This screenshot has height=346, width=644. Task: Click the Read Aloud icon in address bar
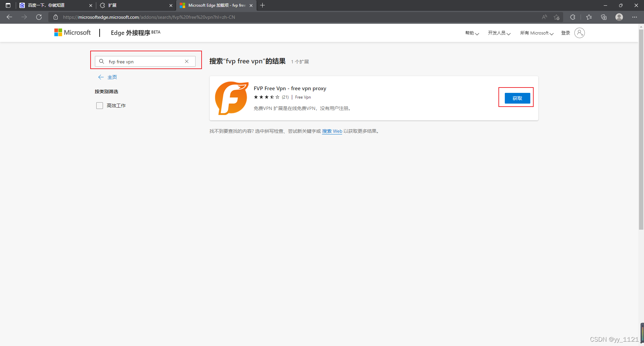(x=544, y=17)
